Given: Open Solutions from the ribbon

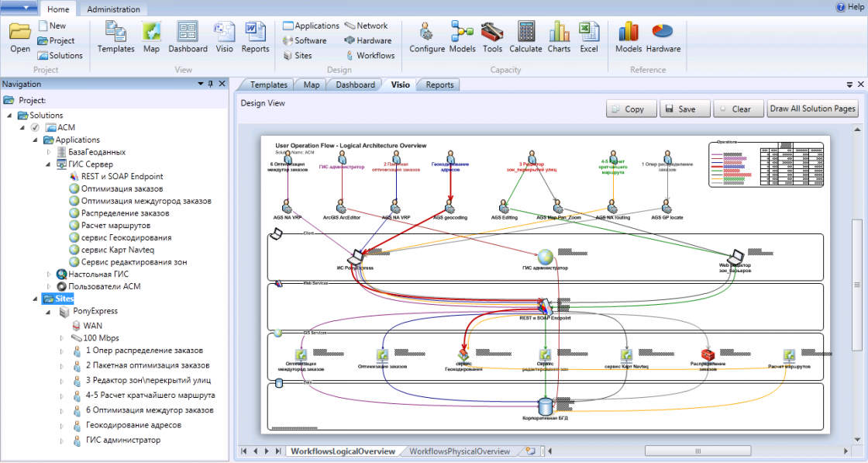Looking at the screenshot, I should click(60, 55).
